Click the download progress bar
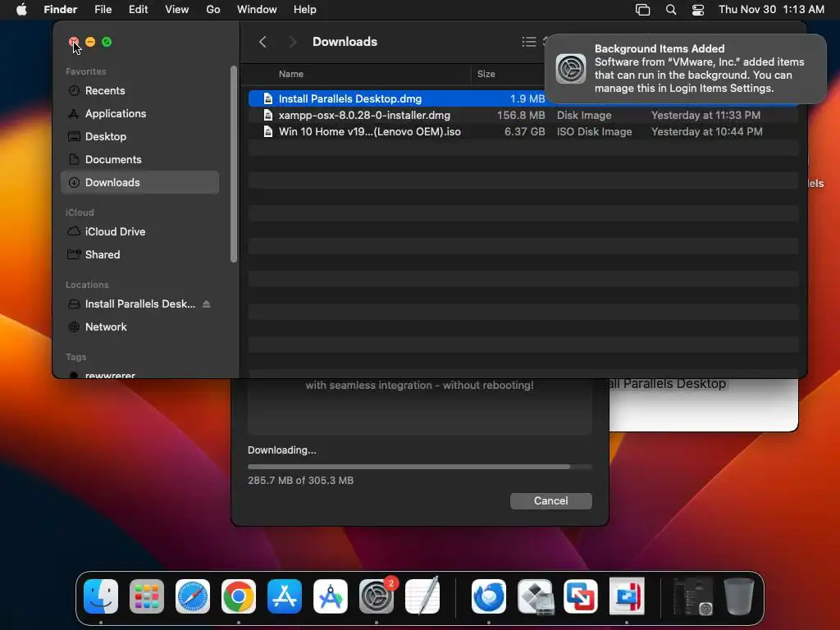 point(419,467)
